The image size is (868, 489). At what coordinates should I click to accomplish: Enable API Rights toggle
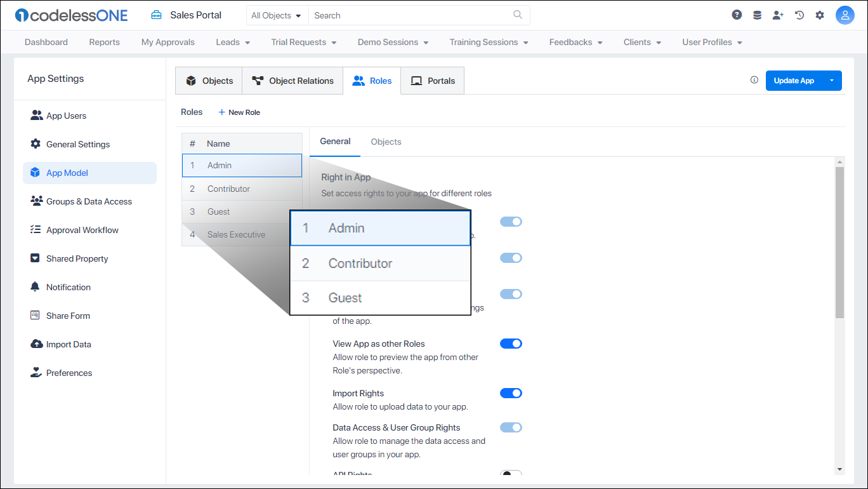click(511, 474)
